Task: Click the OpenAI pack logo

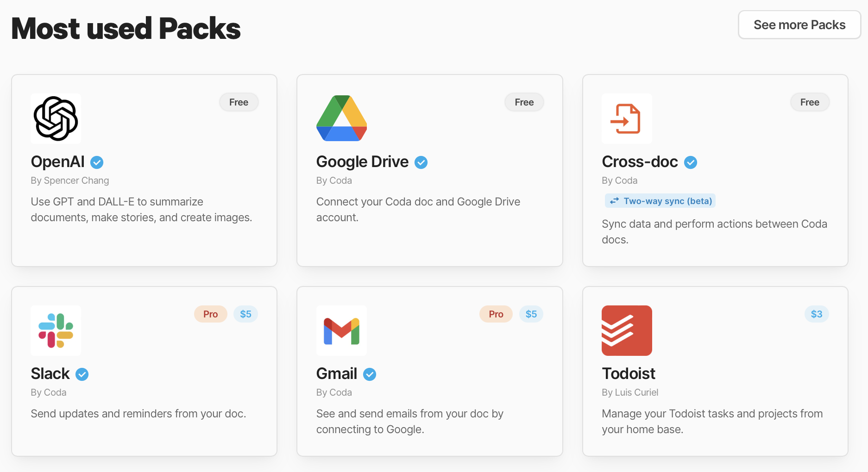Action: [55, 118]
